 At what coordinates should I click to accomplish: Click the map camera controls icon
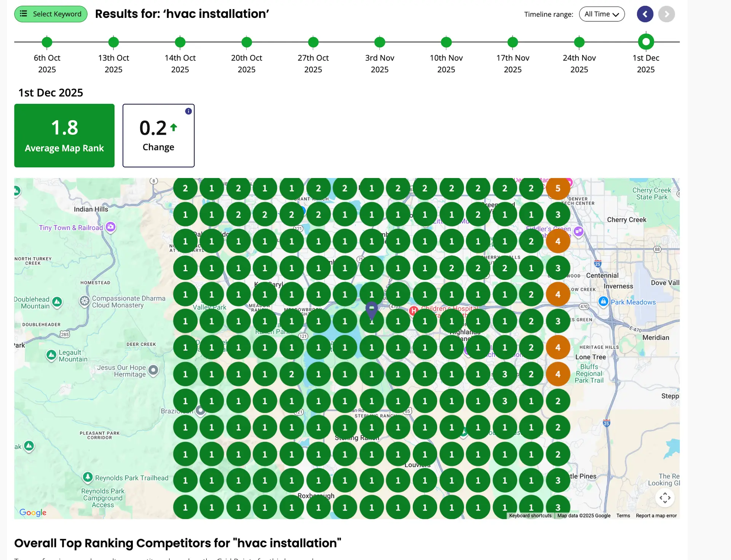pyautogui.click(x=665, y=498)
